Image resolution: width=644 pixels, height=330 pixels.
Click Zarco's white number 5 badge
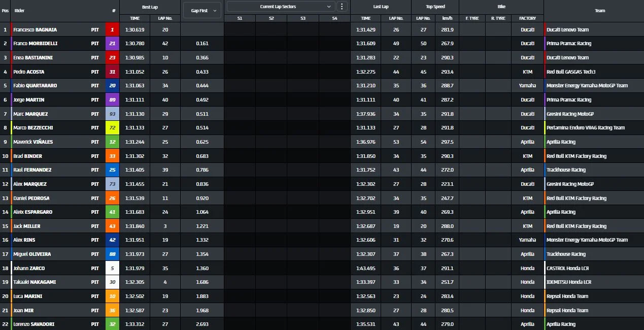point(112,269)
